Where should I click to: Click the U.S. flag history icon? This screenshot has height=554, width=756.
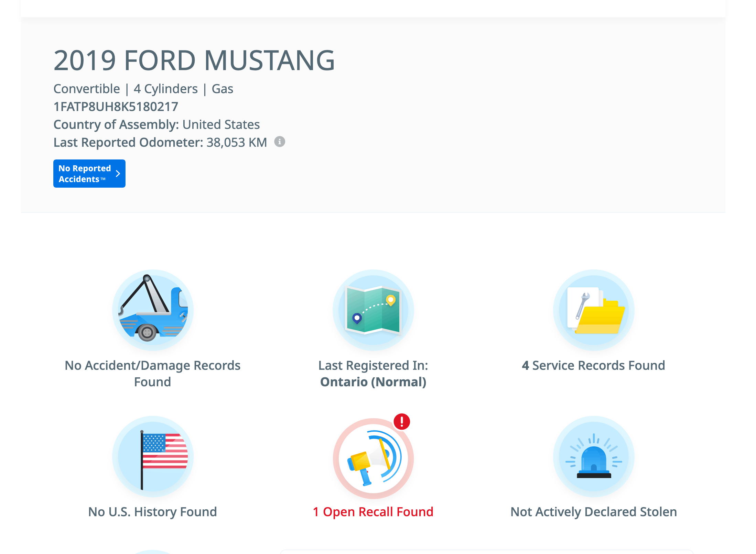click(153, 457)
